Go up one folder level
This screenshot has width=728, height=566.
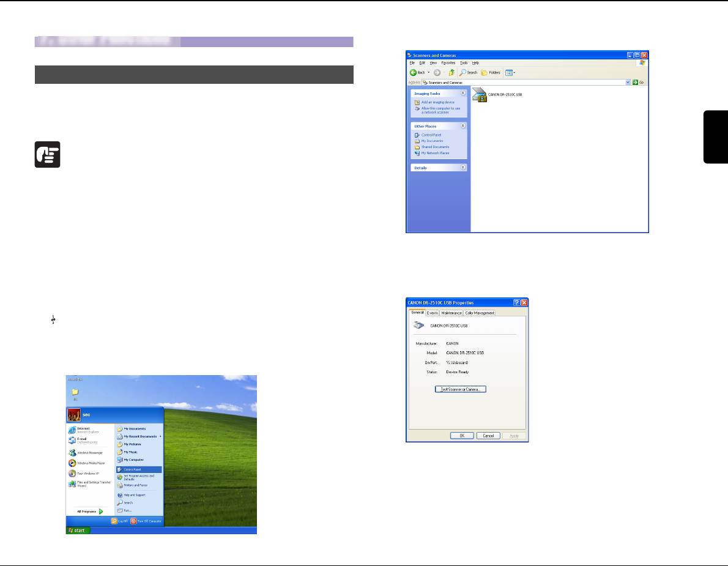click(x=451, y=72)
